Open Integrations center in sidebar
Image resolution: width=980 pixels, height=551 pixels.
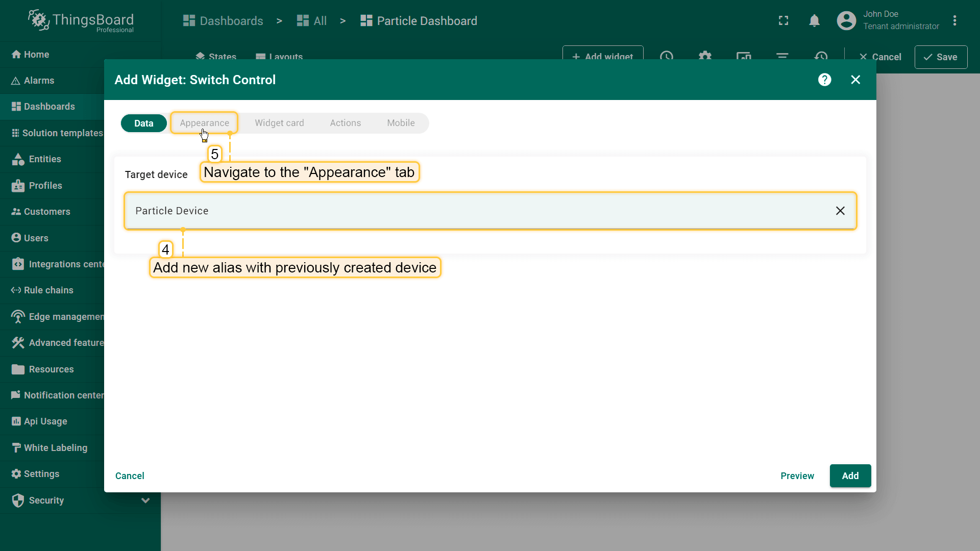coord(65,264)
